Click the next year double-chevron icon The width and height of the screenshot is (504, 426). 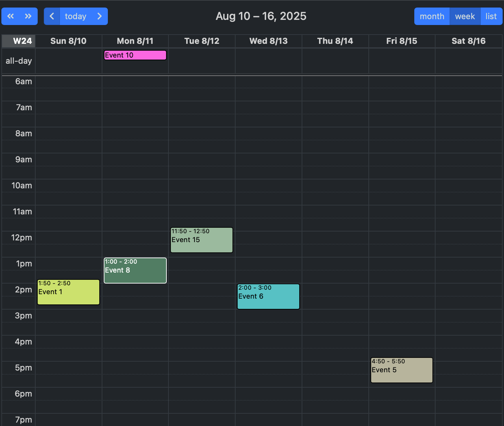click(28, 16)
